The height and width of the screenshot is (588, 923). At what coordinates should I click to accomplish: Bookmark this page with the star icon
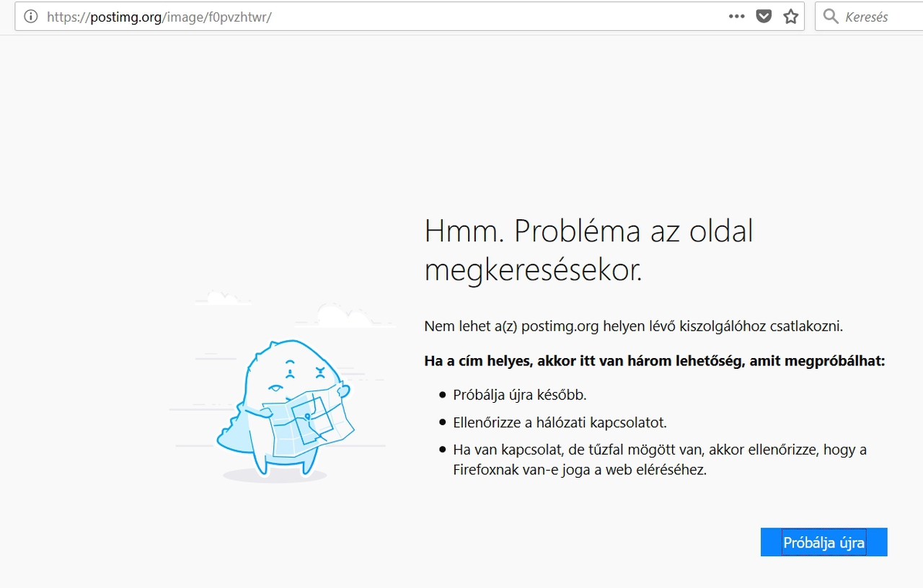(791, 17)
